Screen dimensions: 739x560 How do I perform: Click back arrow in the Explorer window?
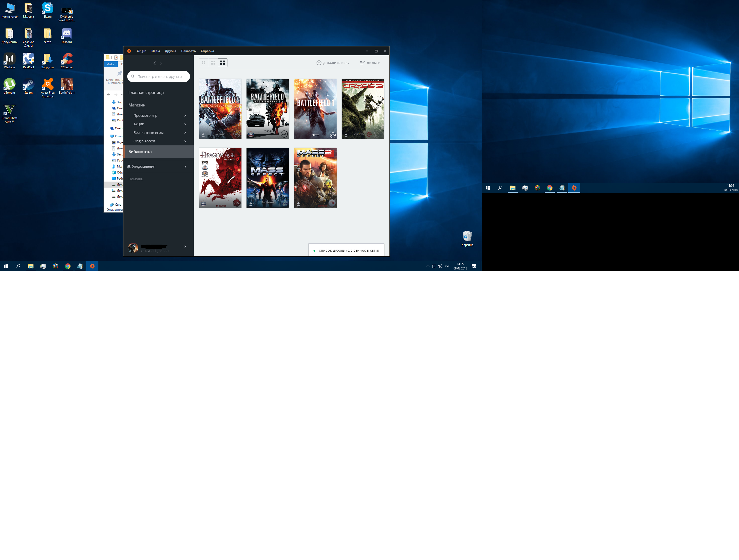click(x=108, y=95)
